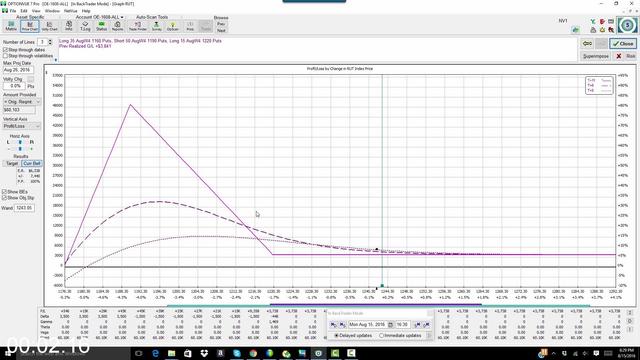Image resolution: width=640 pixels, height=360 pixels.
Task: Open the Survey auto-scan tool
Action: [156, 26]
